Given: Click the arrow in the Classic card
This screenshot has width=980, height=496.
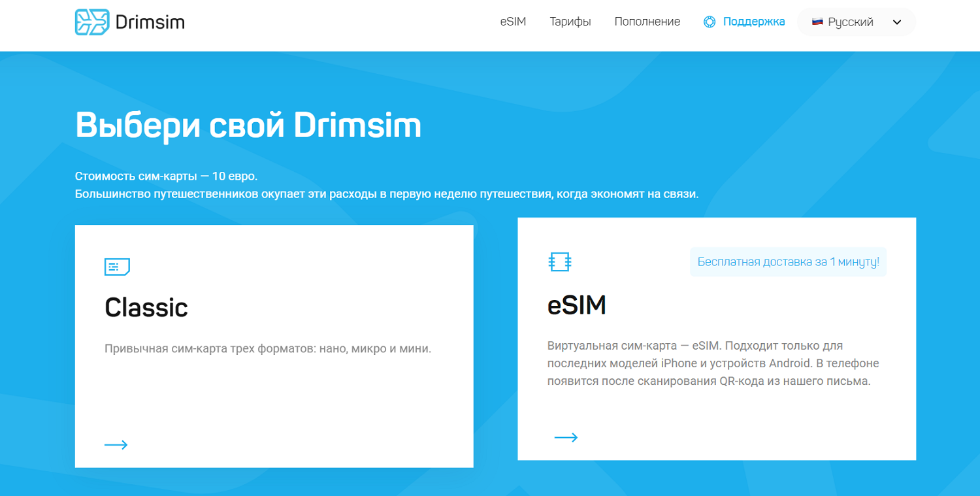Looking at the screenshot, I should click(116, 445).
